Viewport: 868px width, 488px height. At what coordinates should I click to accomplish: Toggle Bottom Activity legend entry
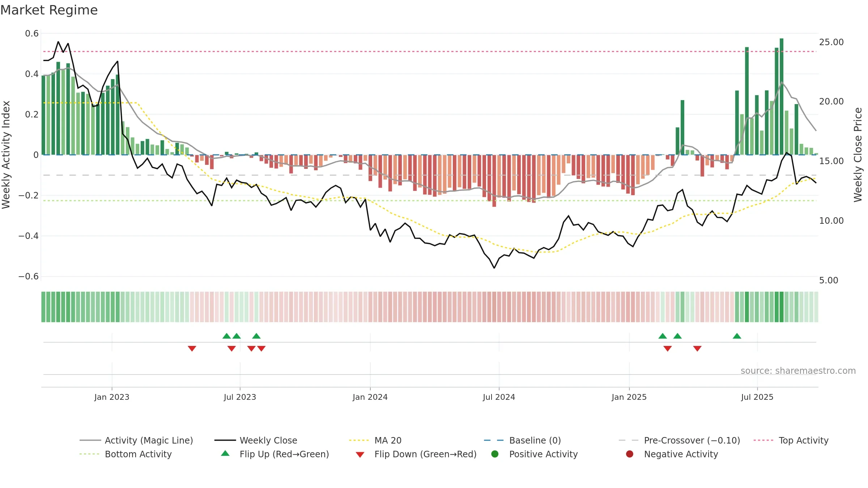[x=125, y=454]
